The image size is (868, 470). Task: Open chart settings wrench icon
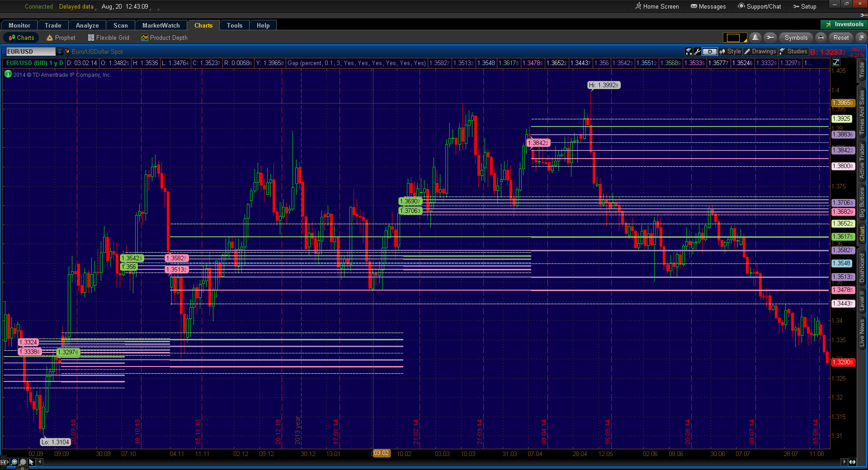[698, 52]
